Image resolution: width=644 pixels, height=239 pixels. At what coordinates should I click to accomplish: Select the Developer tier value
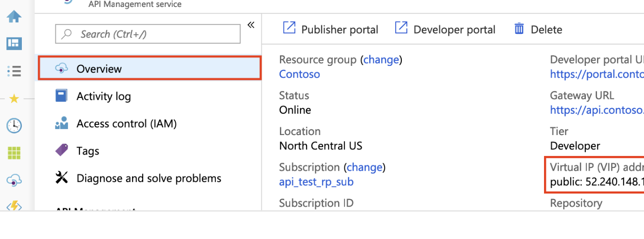575,146
